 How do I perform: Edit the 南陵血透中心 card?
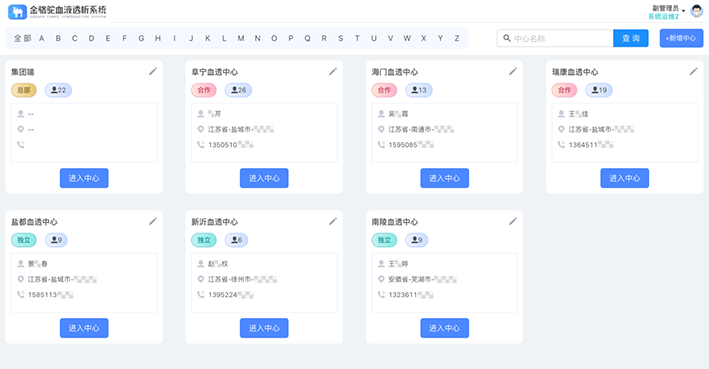[513, 221]
